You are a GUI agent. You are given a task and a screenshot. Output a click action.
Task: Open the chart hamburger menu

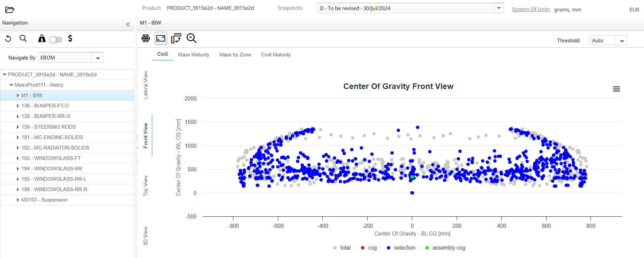pyautogui.click(x=616, y=89)
